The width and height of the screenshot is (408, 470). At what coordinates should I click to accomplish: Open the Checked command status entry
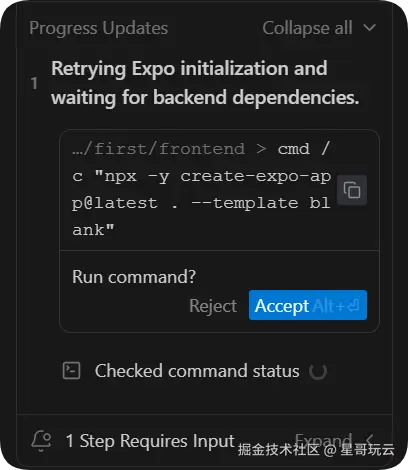[x=197, y=371]
